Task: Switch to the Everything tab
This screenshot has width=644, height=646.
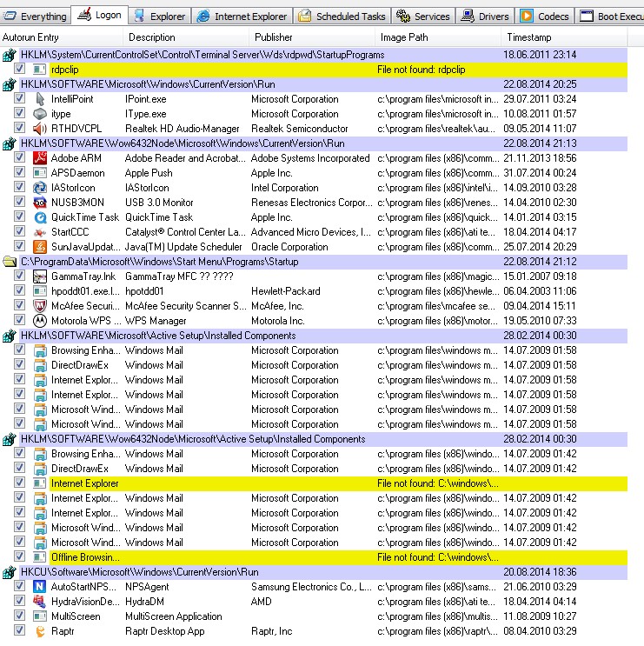Action: (36, 17)
